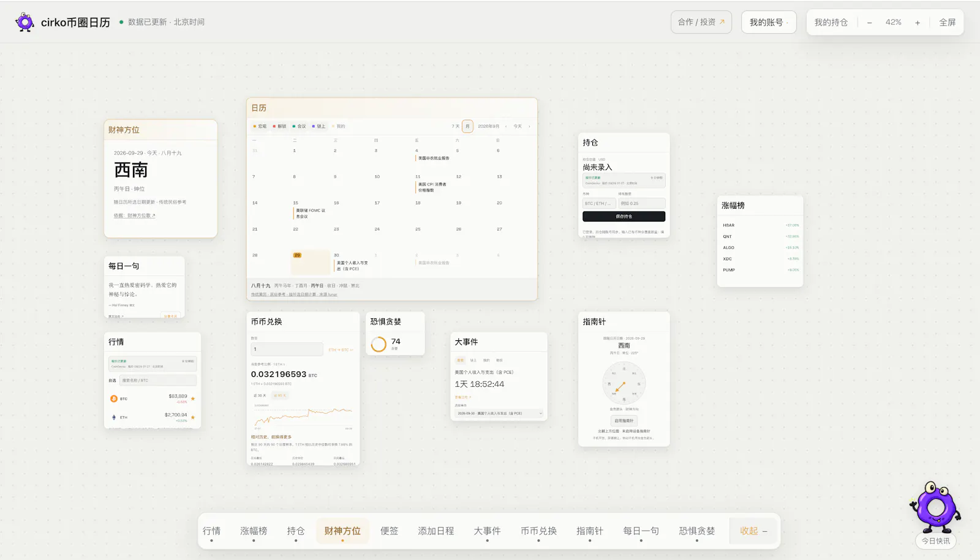Click the cirko purple donut logo icon
The width and height of the screenshot is (980, 560).
pyautogui.click(x=24, y=22)
